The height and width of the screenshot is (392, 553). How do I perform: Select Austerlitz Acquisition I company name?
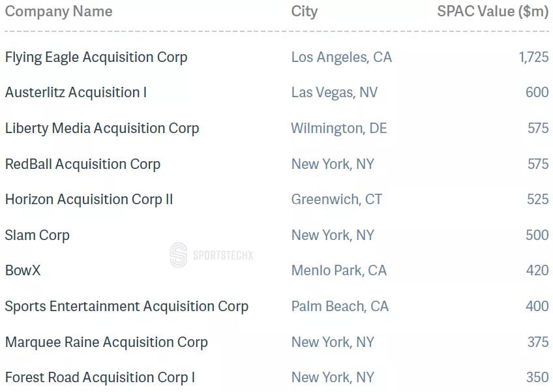point(76,93)
